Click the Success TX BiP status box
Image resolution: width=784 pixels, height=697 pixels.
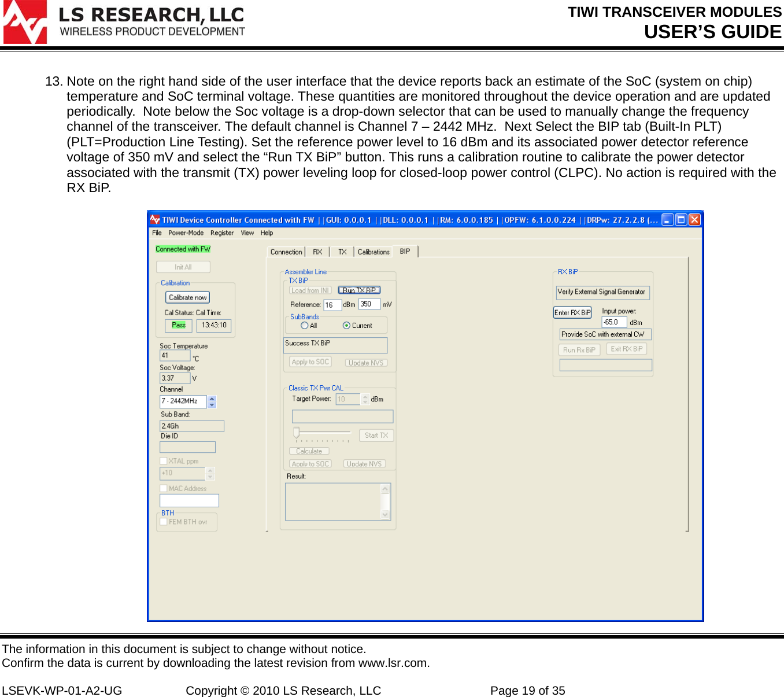[335, 345]
